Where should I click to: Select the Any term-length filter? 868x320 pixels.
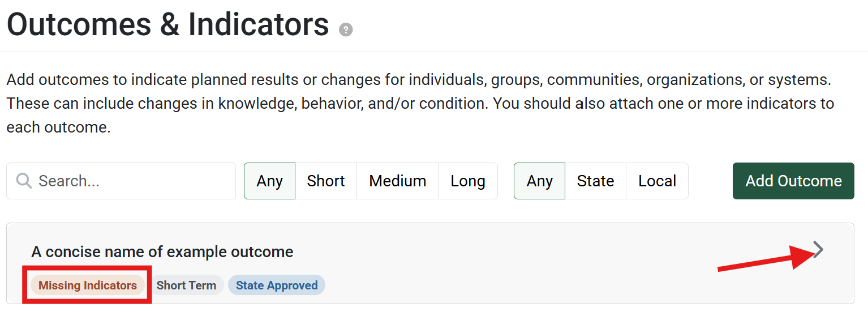click(x=269, y=181)
